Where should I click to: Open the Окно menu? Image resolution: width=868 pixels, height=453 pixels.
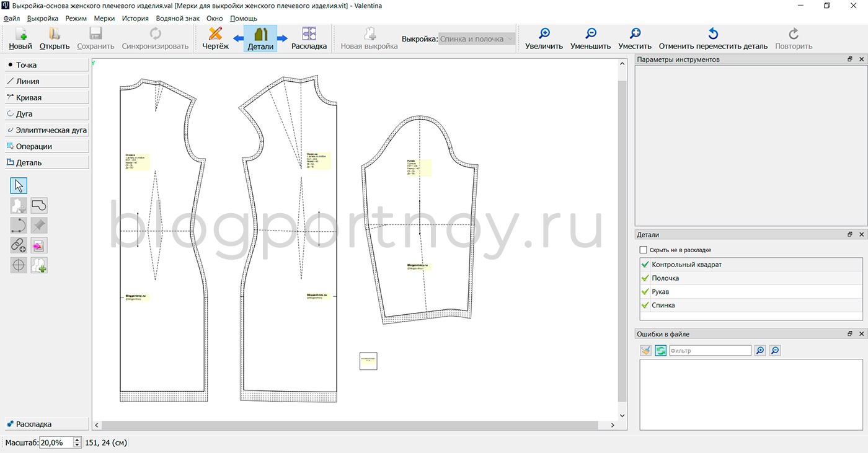coord(215,19)
